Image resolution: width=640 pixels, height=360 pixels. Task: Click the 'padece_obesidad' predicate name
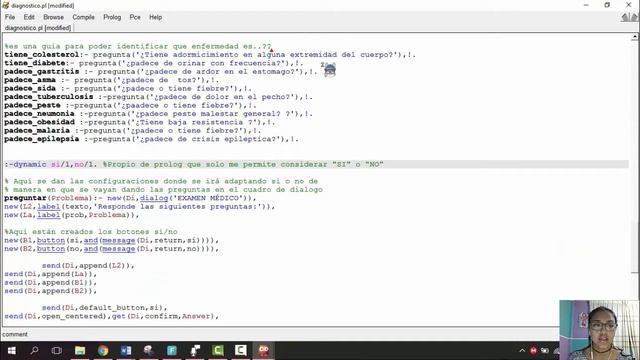39,122
